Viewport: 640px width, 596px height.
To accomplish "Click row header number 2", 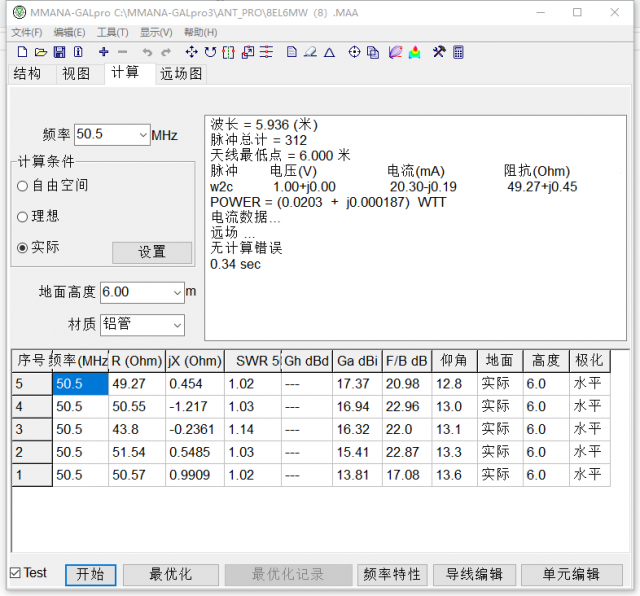I will pos(32,452).
